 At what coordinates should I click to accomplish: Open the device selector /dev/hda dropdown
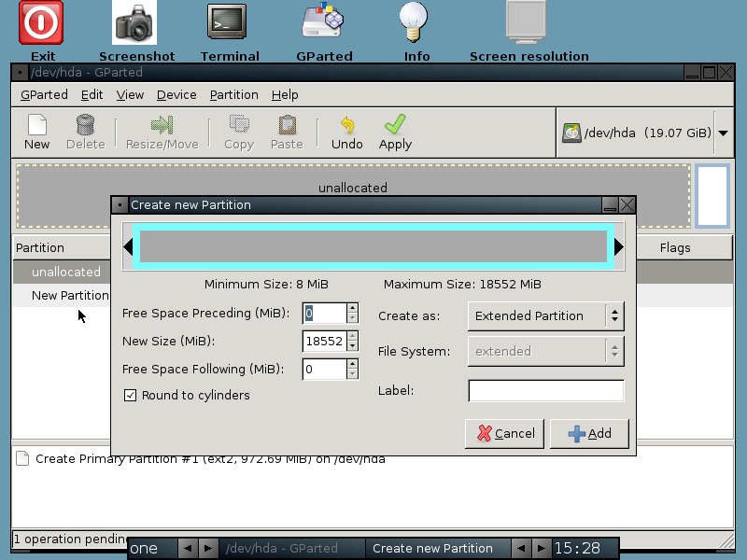coord(723,133)
